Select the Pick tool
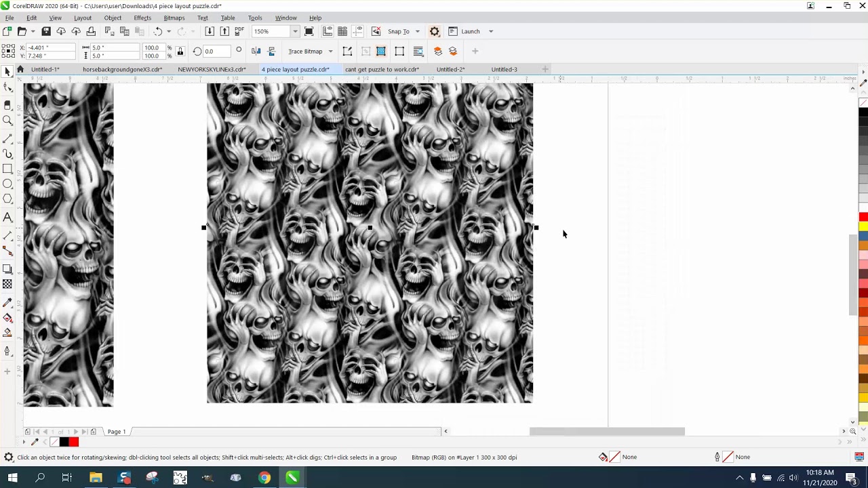Screen dimensions: 868x488 7,72
